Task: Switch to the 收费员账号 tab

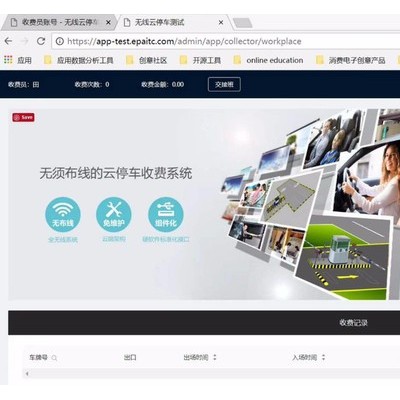Action: [x=59, y=22]
